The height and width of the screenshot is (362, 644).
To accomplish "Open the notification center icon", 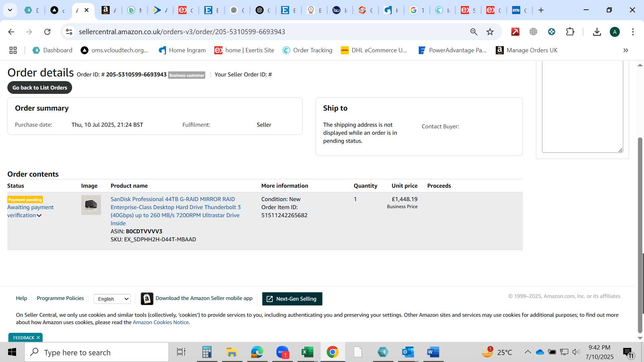I will [629, 353].
